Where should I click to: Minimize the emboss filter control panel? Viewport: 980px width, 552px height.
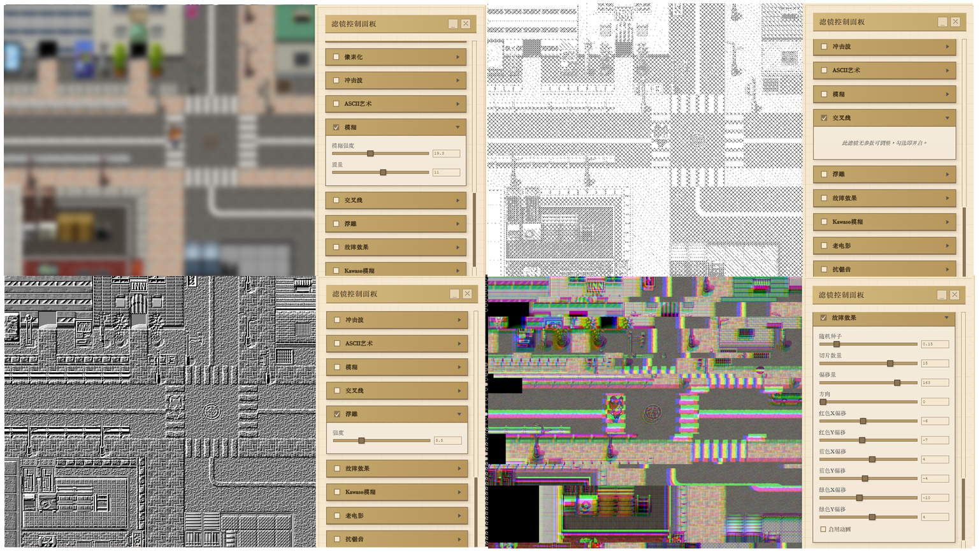(454, 294)
